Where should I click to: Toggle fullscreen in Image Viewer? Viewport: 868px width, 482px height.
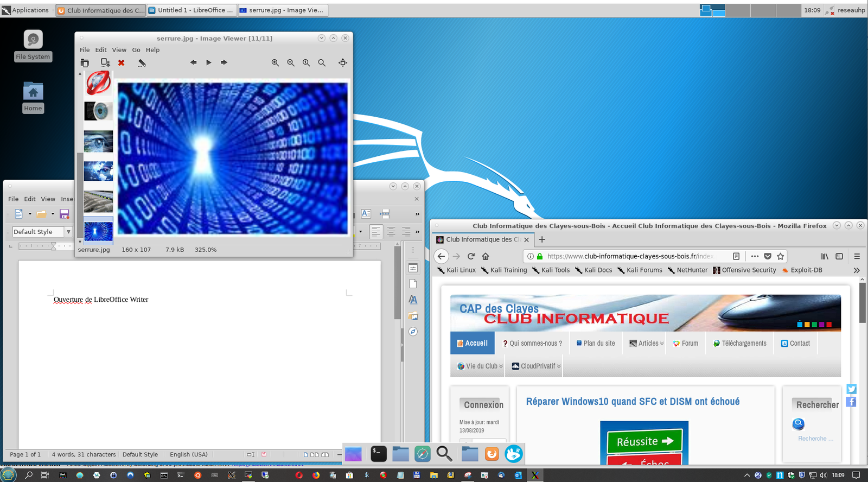343,63
